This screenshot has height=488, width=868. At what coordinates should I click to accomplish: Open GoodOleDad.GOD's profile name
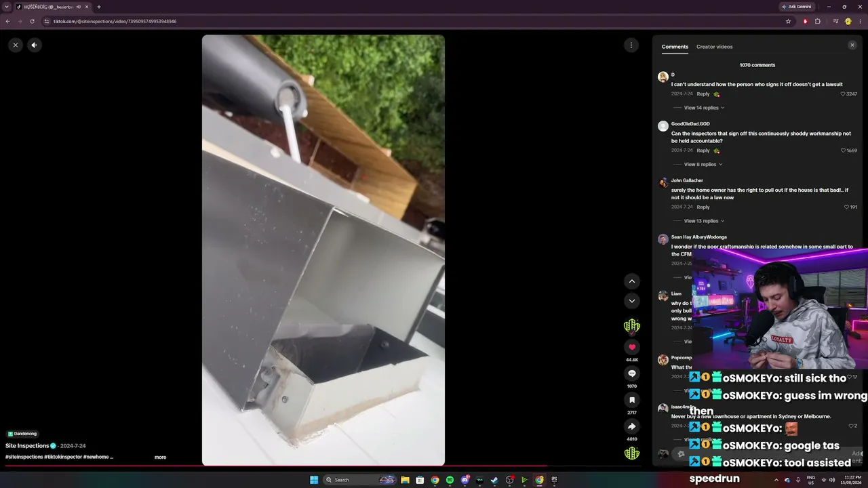(690, 124)
